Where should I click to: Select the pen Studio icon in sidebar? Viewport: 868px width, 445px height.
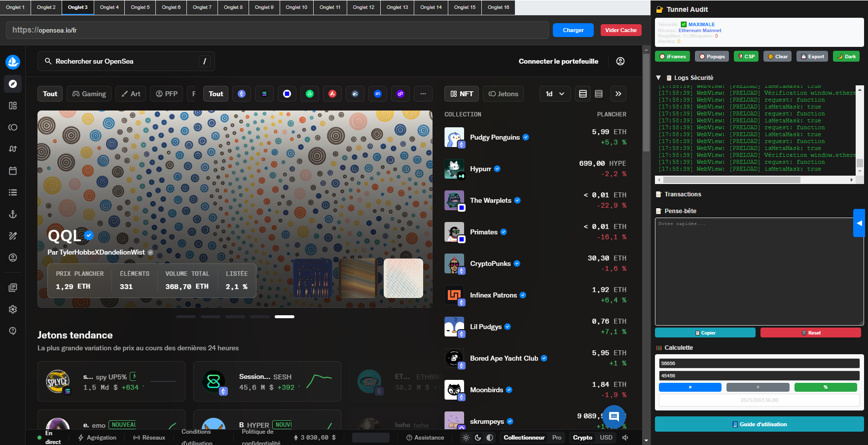[13, 236]
